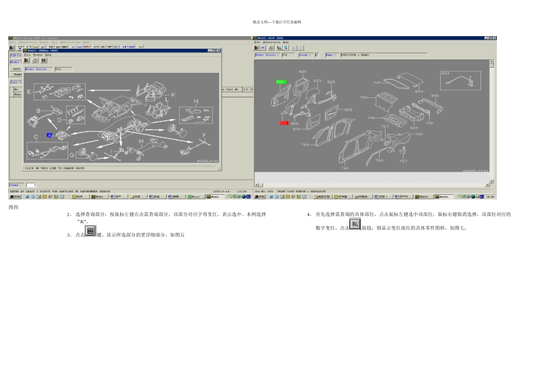
Task: Click the 'CLICK ON THIS LINE TO CHANGE GROUP' status line
Action: (x=120, y=168)
